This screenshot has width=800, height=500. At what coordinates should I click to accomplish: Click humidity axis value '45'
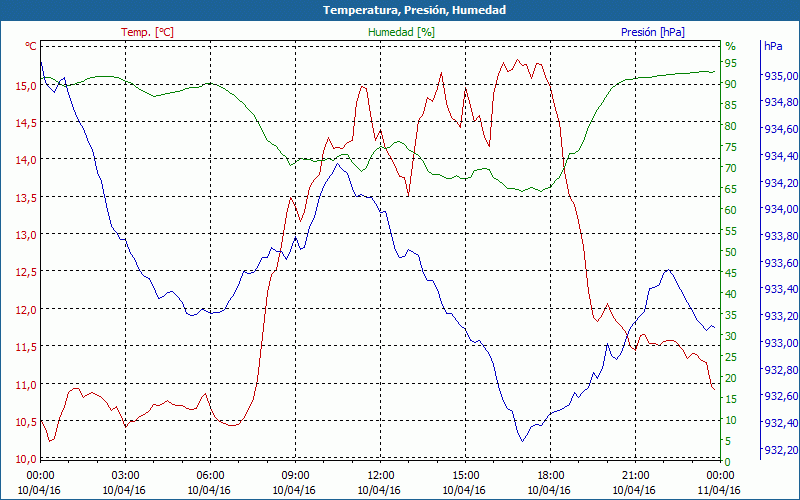point(731,273)
